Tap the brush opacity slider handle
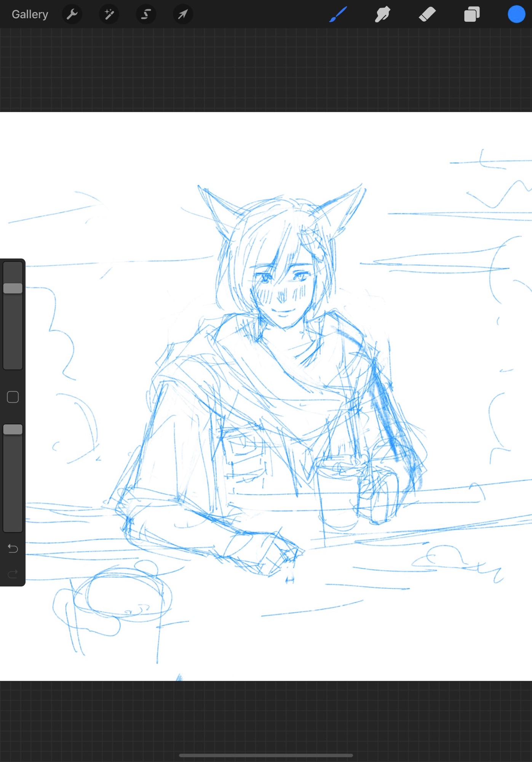The height and width of the screenshot is (762, 532). [x=13, y=429]
